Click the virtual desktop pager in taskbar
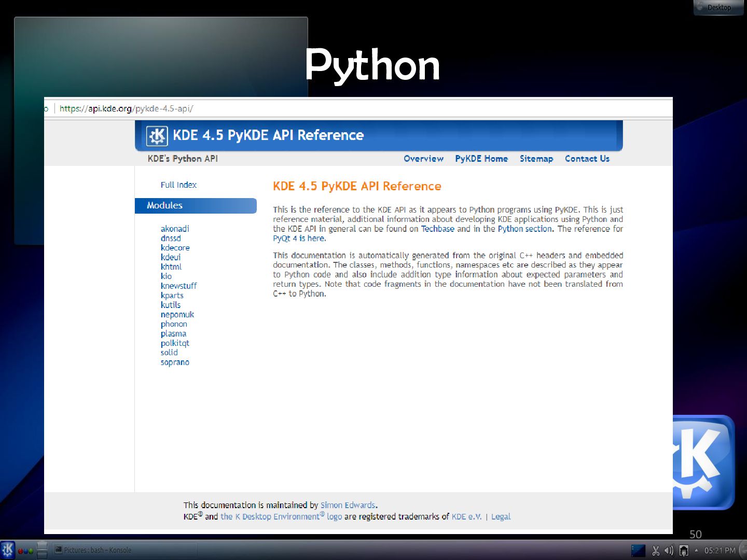The height and width of the screenshot is (560, 747). 42,550
